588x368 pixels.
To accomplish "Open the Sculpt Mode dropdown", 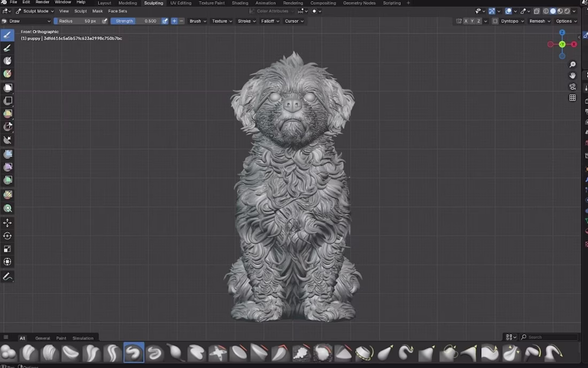I will [35, 11].
